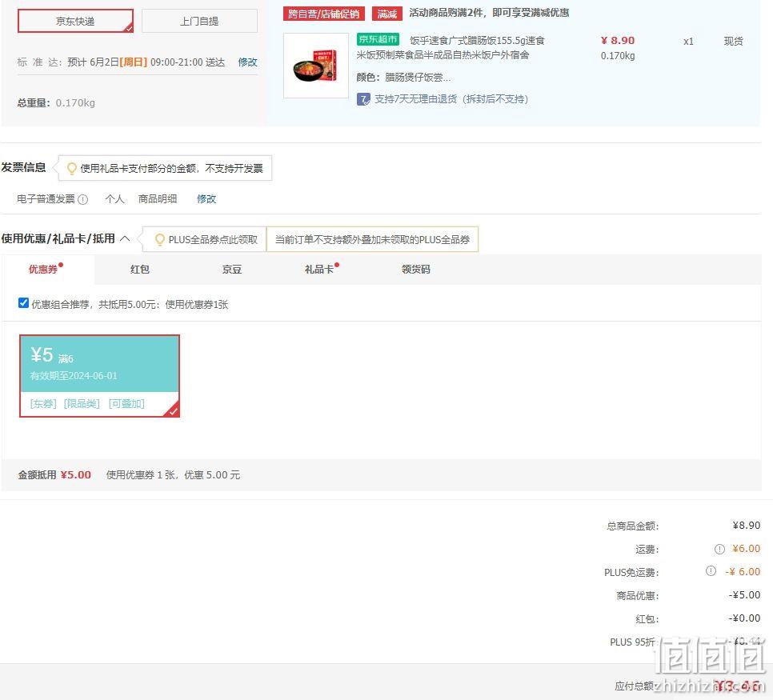773x700 pixels.
Task: Collapse the 使用优惠/礼品卡/抵用 section
Action: click(125, 238)
